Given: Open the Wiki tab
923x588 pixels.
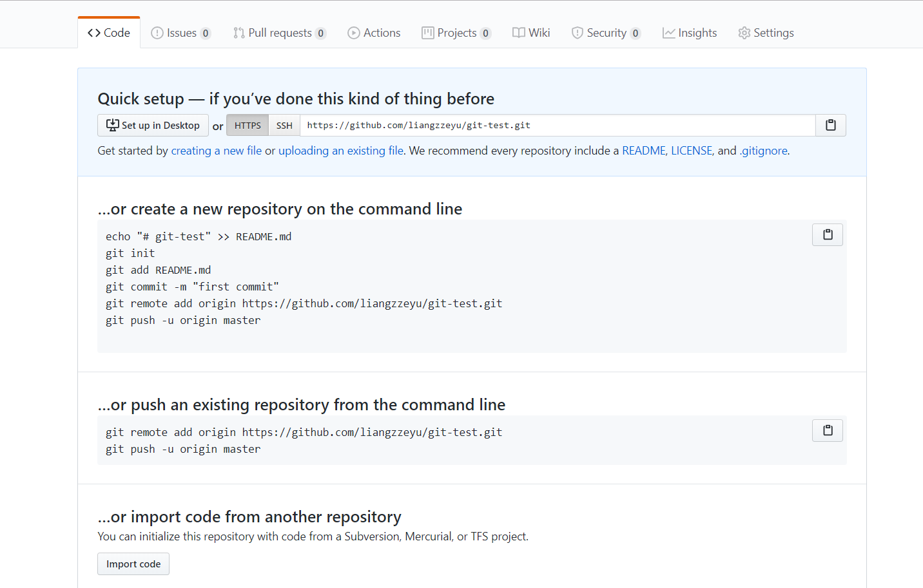Looking at the screenshot, I should (531, 33).
